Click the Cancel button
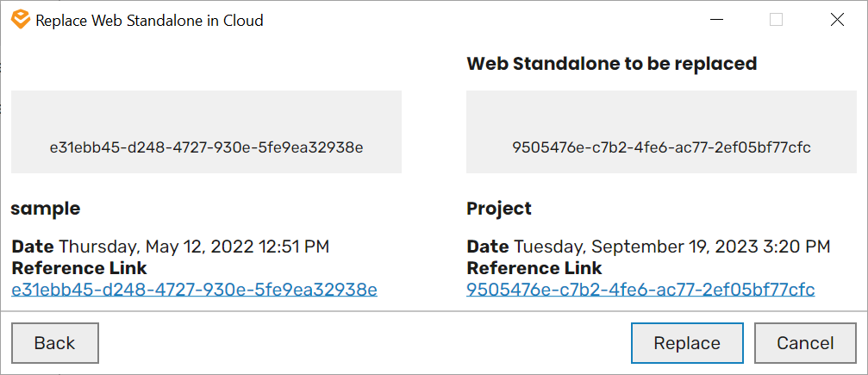 pos(805,343)
